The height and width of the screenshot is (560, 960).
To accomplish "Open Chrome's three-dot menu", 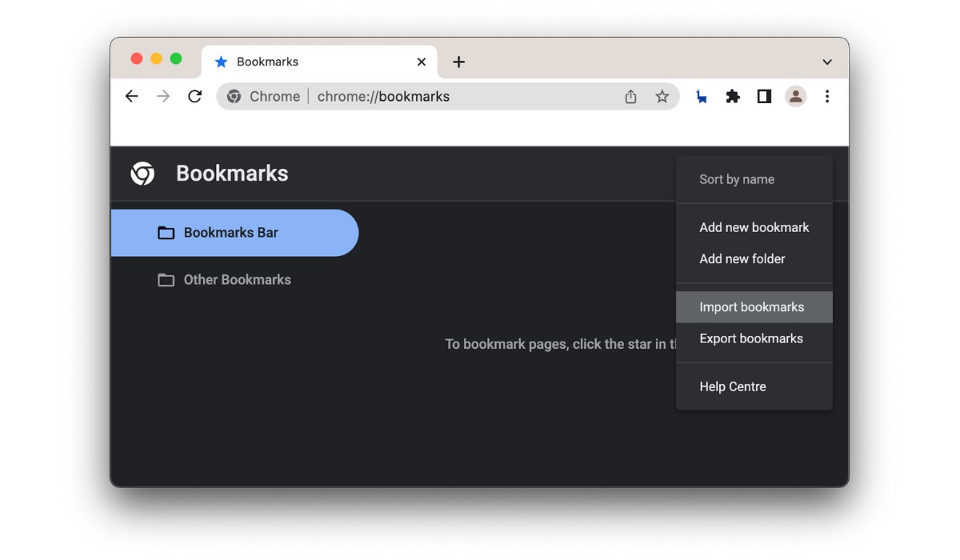I will pyautogui.click(x=827, y=97).
